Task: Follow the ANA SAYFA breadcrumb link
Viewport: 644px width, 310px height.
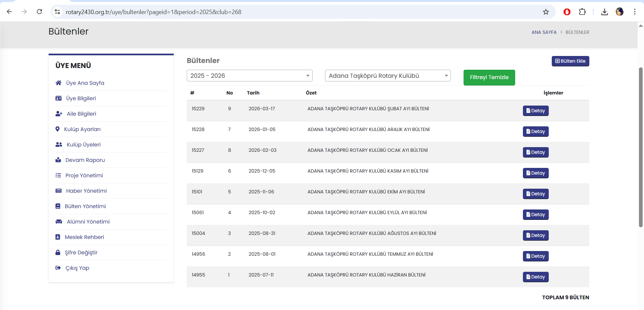Action: point(544,32)
